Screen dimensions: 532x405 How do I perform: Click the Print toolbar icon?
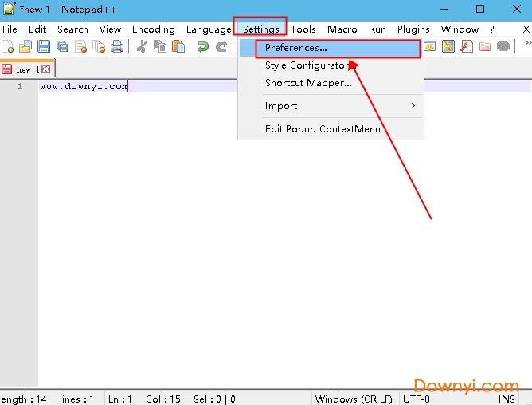click(x=117, y=46)
